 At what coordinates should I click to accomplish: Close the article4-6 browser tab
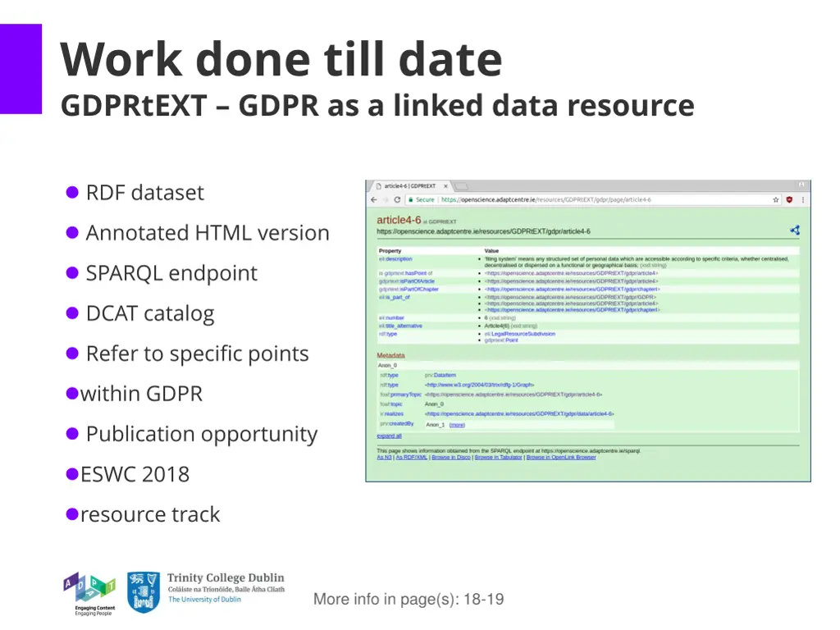[445, 185]
